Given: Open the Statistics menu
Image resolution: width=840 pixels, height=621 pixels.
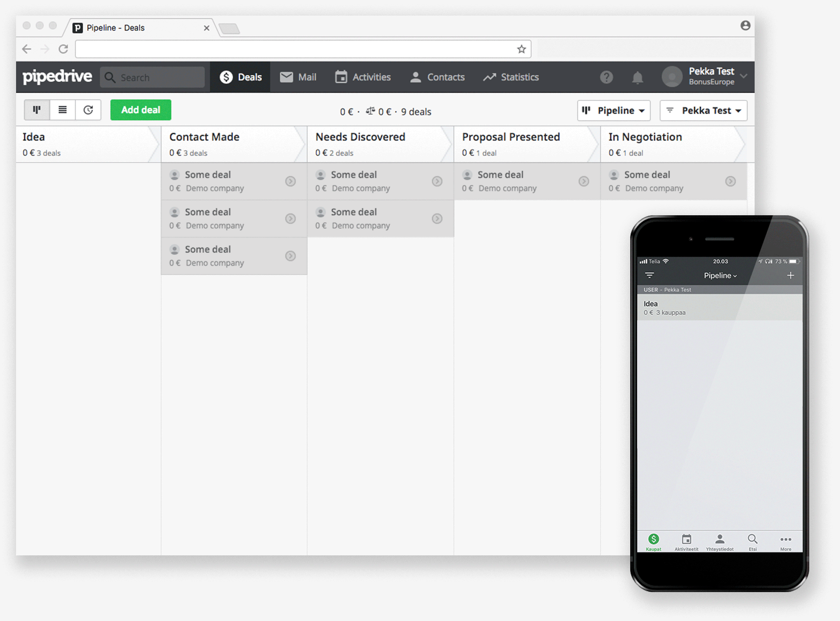Looking at the screenshot, I should (x=511, y=77).
